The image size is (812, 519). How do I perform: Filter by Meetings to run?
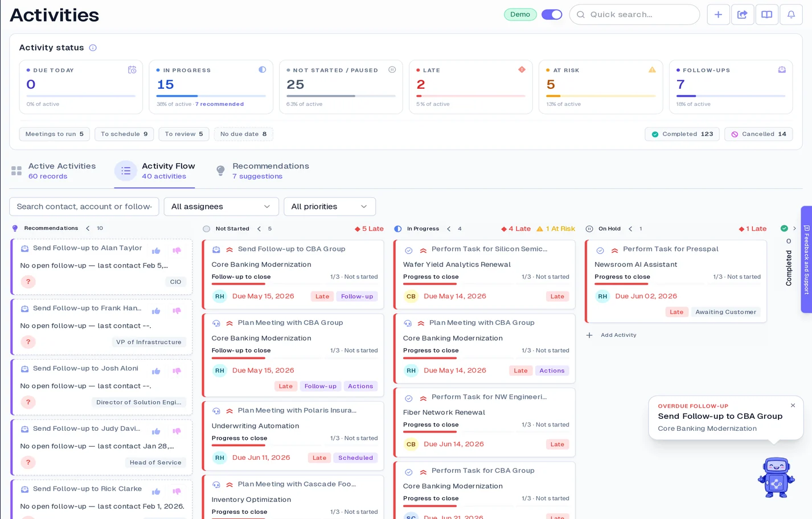click(x=54, y=134)
